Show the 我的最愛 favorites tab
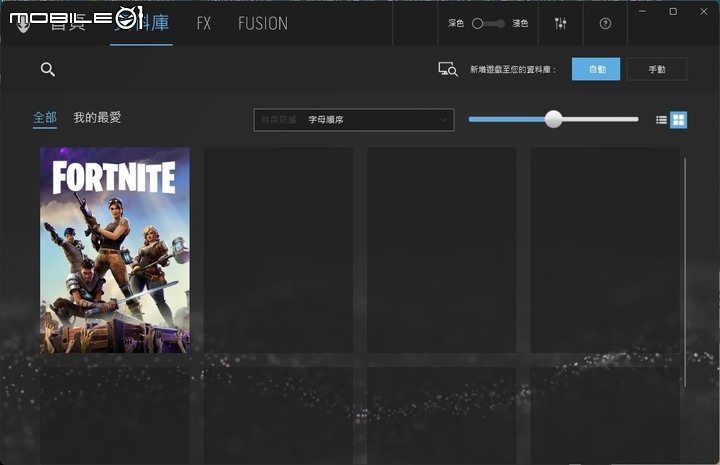This screenshot has width=720, height=465. coord(97,118)
